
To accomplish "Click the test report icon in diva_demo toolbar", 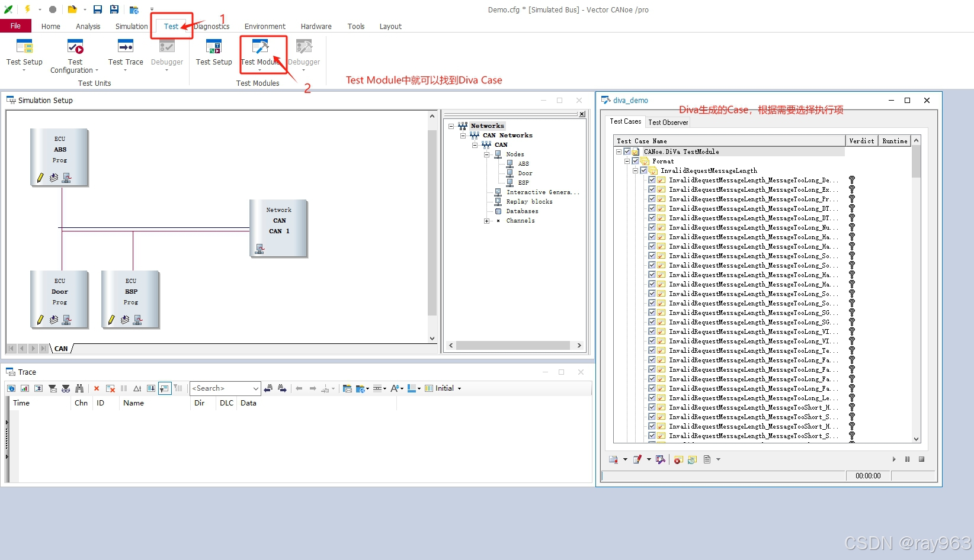I will (614, 459).
